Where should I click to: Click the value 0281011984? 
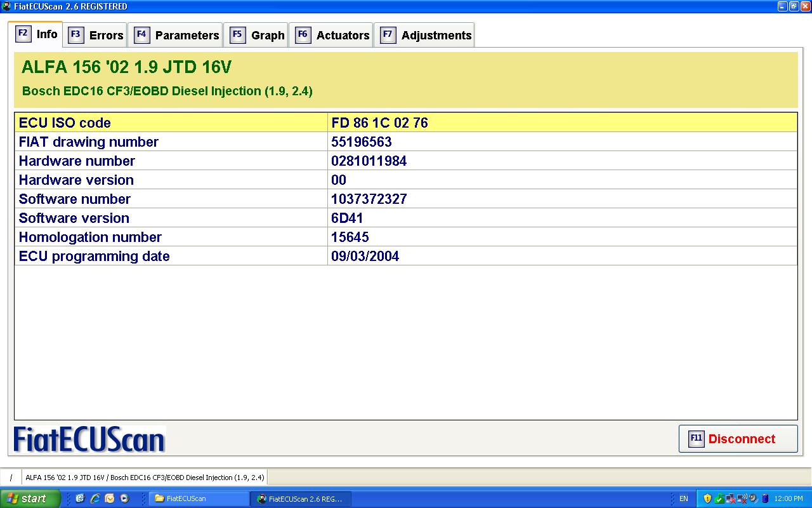[369, 161]
